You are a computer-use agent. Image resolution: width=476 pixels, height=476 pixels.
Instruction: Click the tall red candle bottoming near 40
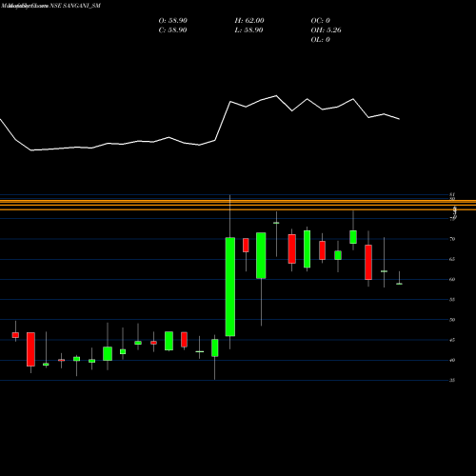(30, 349)
